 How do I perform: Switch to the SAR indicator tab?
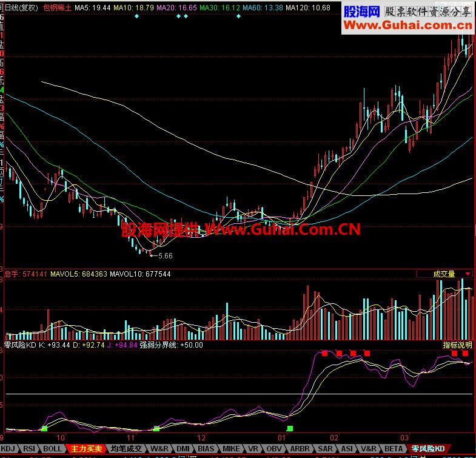[x=325, y=448]
